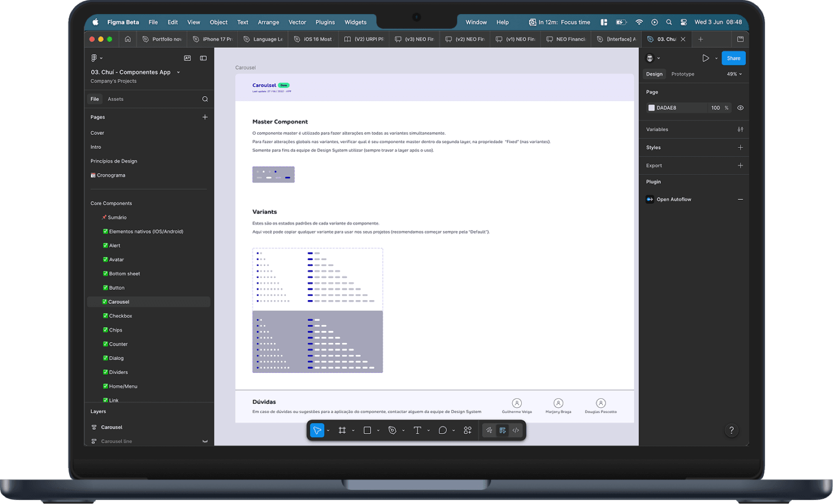
Task: Switch to Draw mode in the toolbar
Action: click(489, 430)
